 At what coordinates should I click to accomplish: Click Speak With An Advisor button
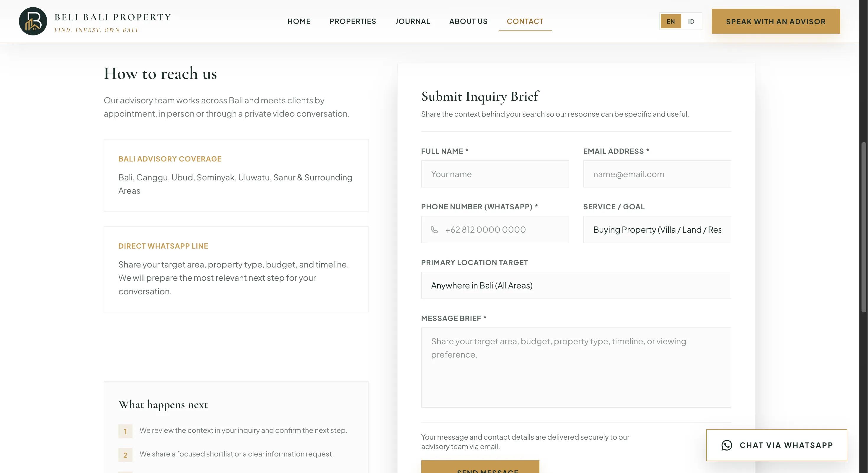coord(776,21)
